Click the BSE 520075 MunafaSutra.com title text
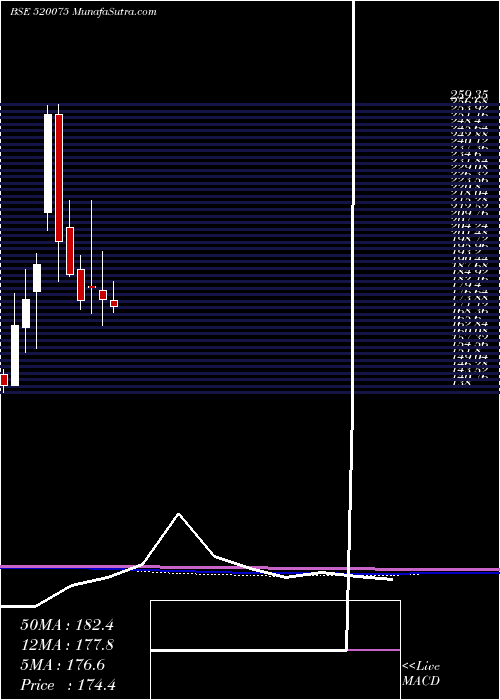This screenshot has height=700, width=500. coord(83,12)
